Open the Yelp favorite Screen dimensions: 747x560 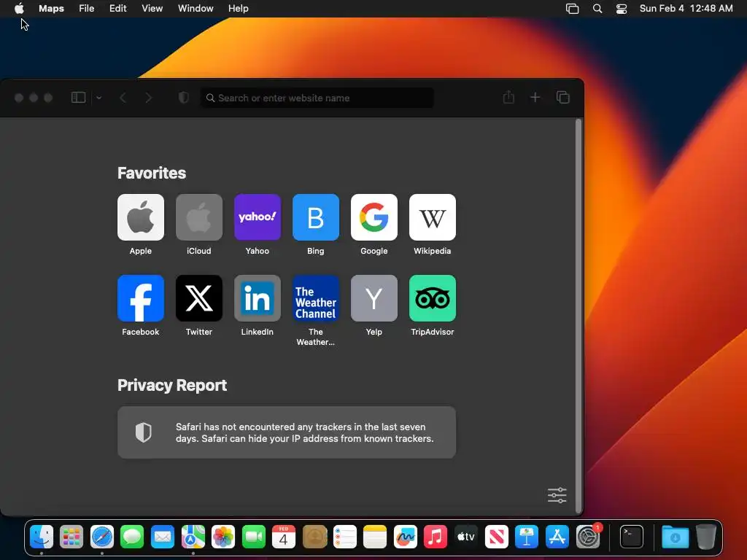tap(374, 298)
